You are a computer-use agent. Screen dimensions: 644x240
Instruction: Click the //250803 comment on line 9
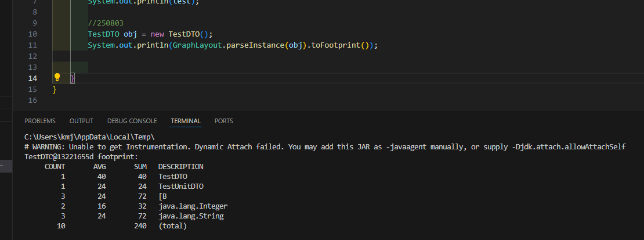click(x=106, y=23)
